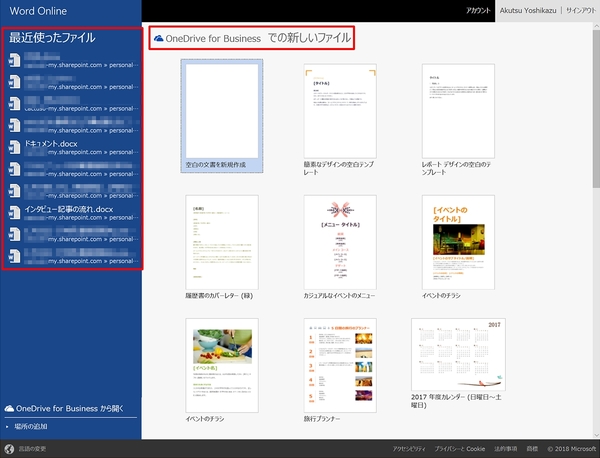600x458 pixels.
Task: Click scrollbar down arrow
Action: (x=596, y=435)
